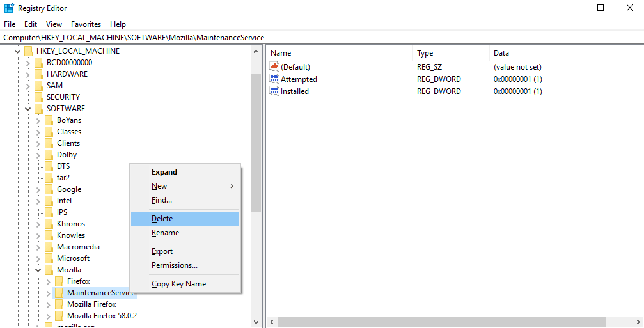The height and width of the screenshot is (328, 644).
Task: Click the HARDWARE key folder icon
Action: [39, 74]
